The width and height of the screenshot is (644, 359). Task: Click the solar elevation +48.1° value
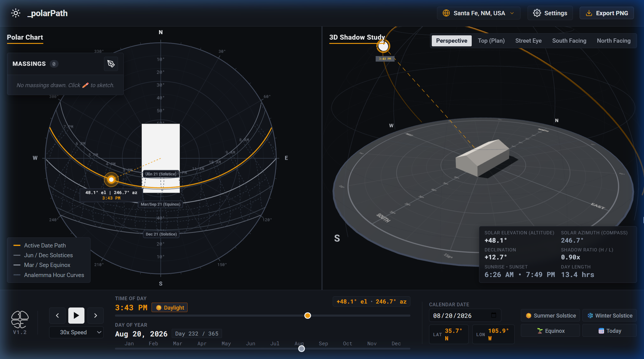pyautogui.click(x=496, y=240)
